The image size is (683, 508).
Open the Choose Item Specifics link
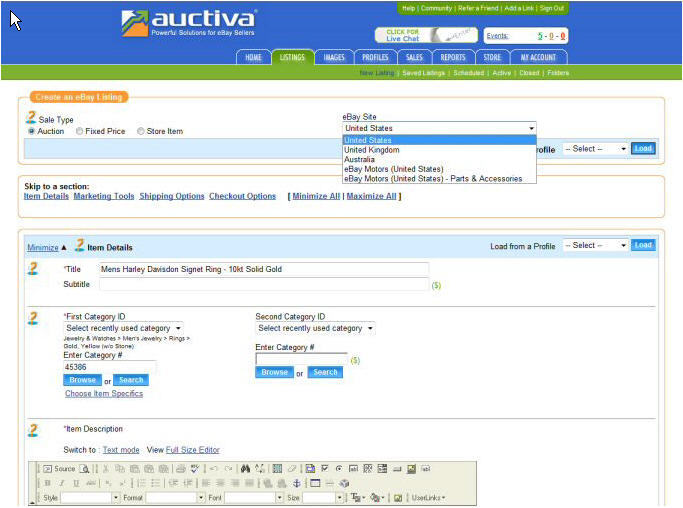tap(104, 394)
